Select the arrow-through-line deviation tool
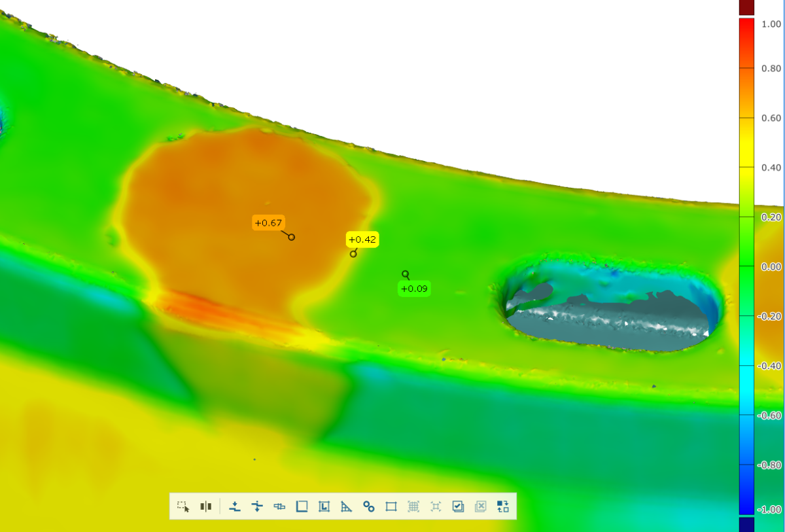 (257, 506)
